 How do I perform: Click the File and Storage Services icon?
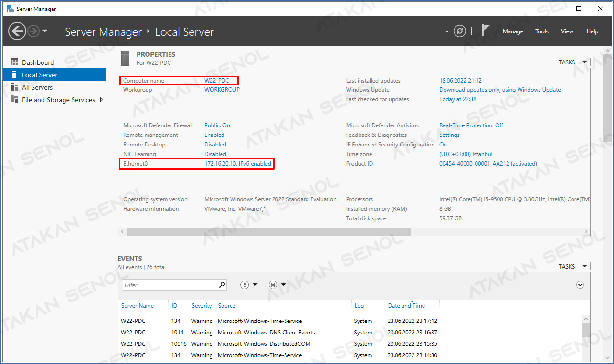pos(14,100)
